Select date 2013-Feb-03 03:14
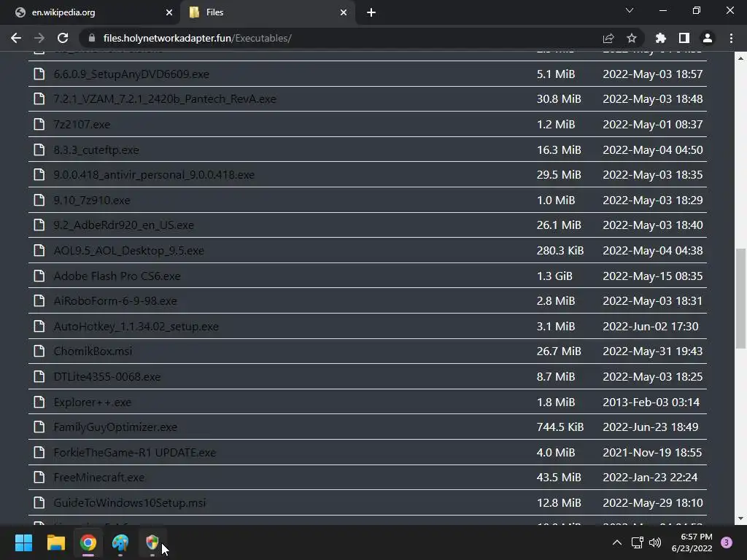Screen dimensions: 747x560 click(x=651, y=402)
